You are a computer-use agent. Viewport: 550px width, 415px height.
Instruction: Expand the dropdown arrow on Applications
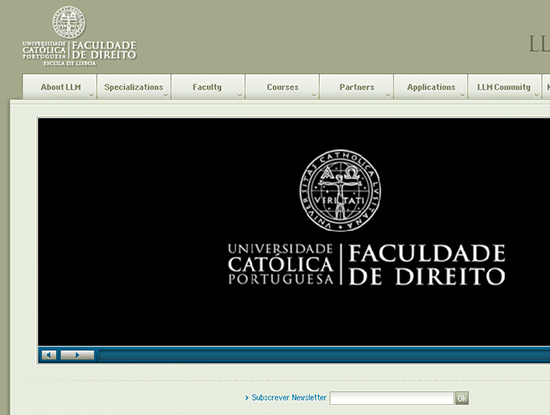(462, 95)
